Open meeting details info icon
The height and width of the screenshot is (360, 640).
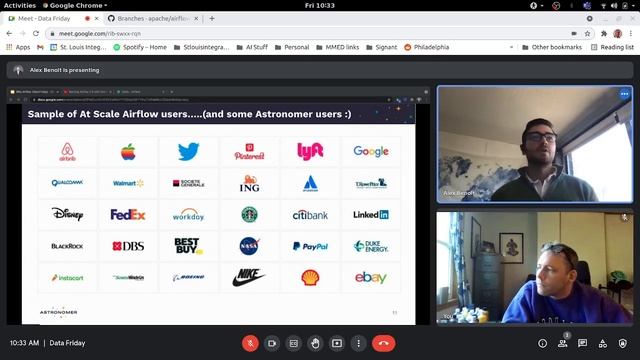click(x=542, y=343)
